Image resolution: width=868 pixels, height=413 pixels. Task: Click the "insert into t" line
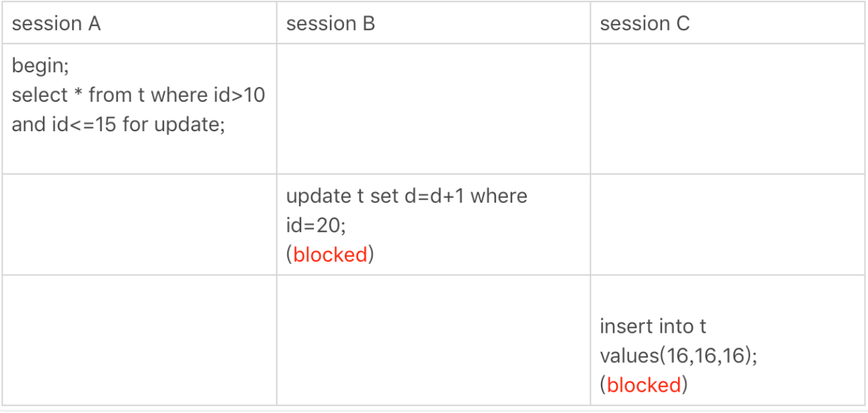pyautogui.click(x=653, y=326)
